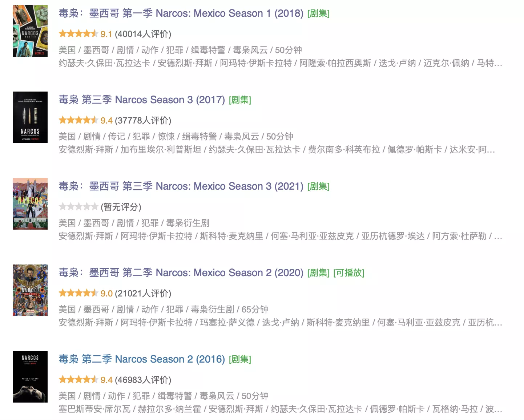
Task: Click the 剧集 tag on Narcos: Mexico Season 1
Action: click(x=318, y=13)
